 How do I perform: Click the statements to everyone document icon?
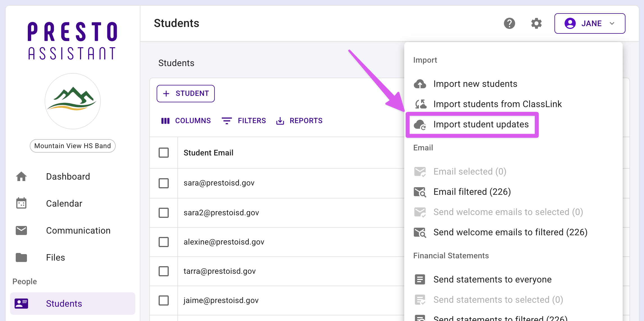click(420, 279)
